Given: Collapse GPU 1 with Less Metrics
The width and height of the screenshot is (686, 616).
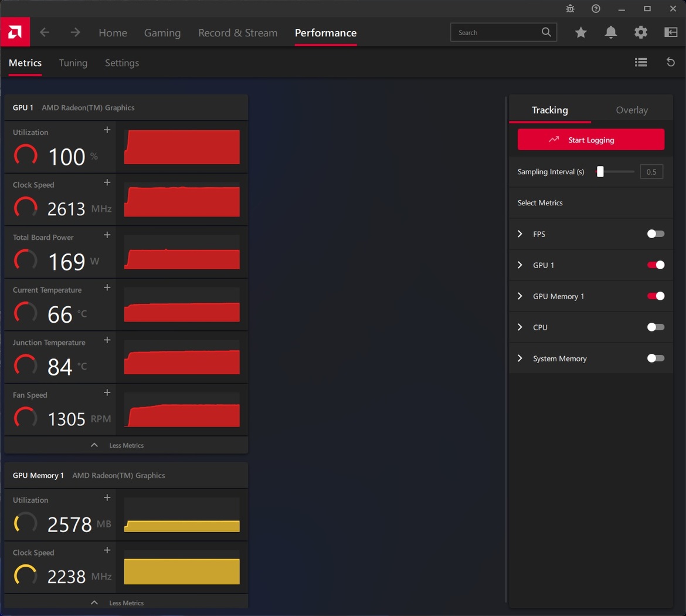Looking at the screenshot, I should (x=126, y=445).
